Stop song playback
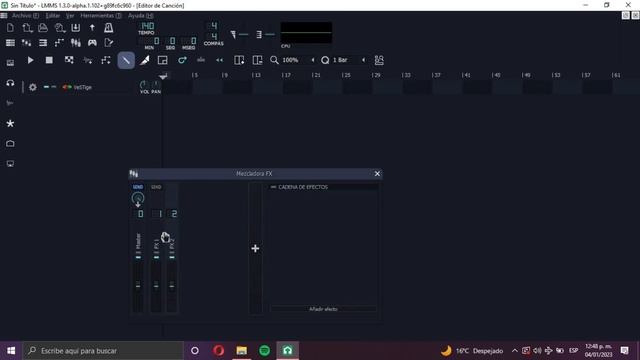Image resolution: width=640 pixels, height=360 pixels. click(49, 60)
